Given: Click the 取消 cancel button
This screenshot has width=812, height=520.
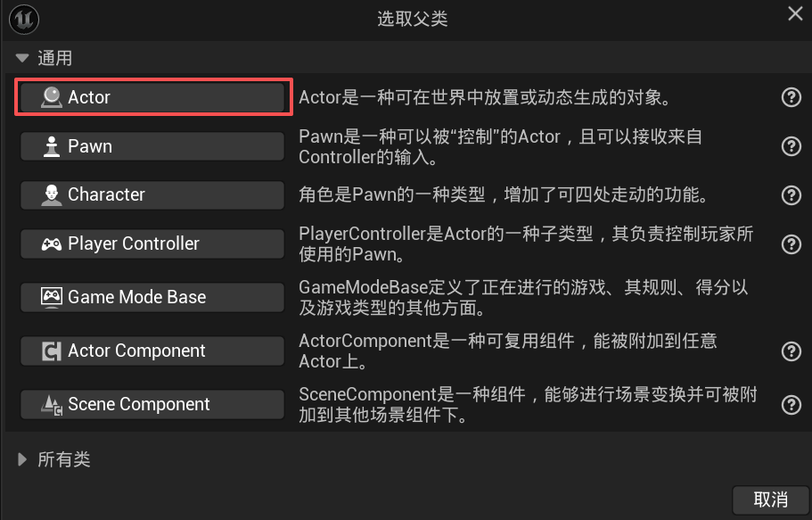Looking at the screenshot, I should [x=770, y=499].
